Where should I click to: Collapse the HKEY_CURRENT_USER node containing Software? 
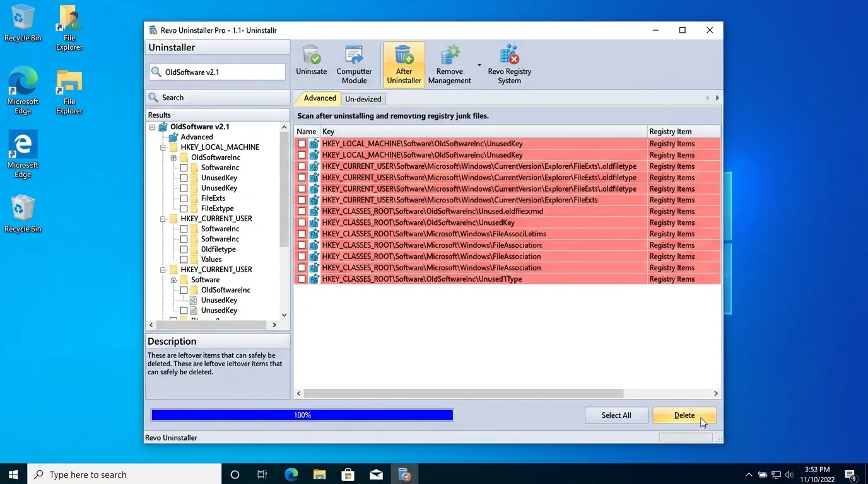click(163, 270)
